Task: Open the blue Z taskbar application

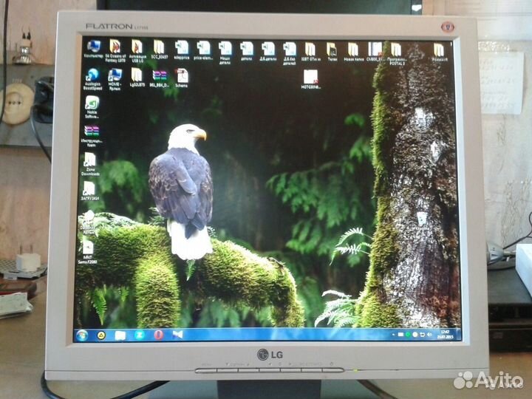Action: tap(138, 335)
